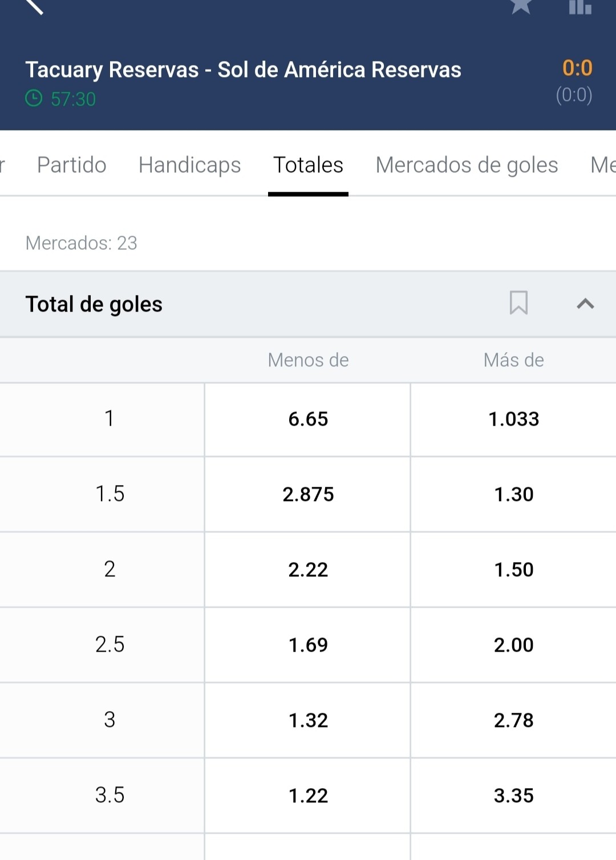
Task: Select the Totales tab
Action: (308, 165)
